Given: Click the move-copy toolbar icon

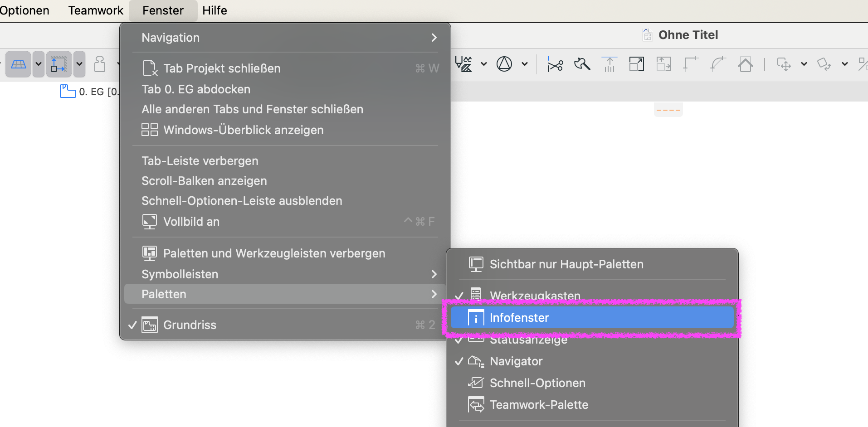Looking at the screenshot, I should (x=784, y=64).
